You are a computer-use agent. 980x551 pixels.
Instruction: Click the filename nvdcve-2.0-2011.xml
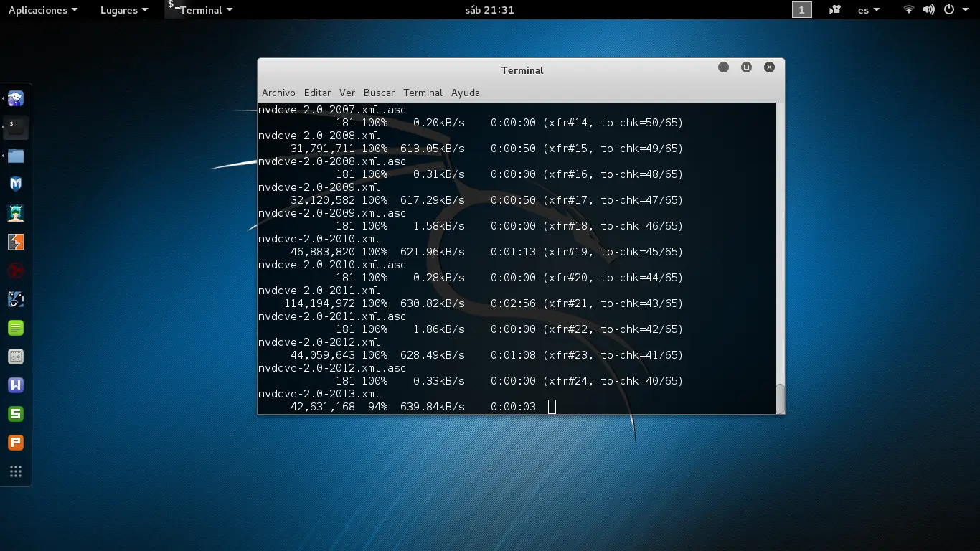pos(319,291)
